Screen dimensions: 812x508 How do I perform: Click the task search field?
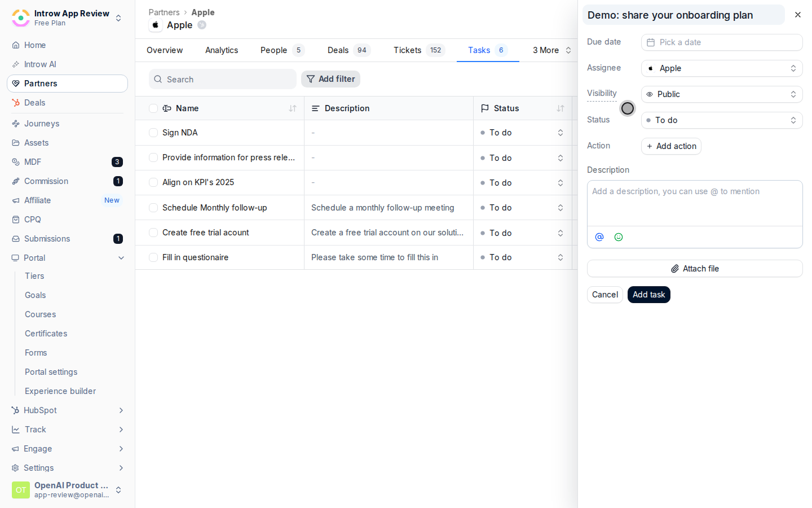click(223, 80)
